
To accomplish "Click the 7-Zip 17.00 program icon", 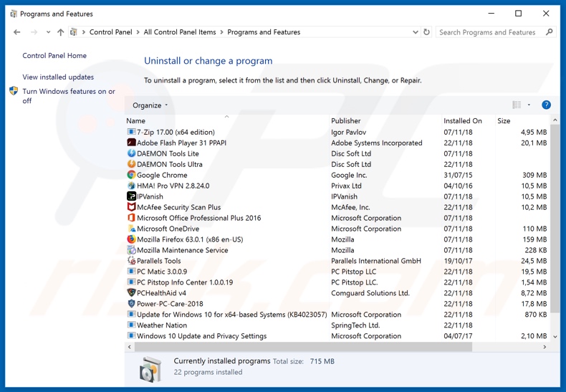I will (x=131, y=132).
